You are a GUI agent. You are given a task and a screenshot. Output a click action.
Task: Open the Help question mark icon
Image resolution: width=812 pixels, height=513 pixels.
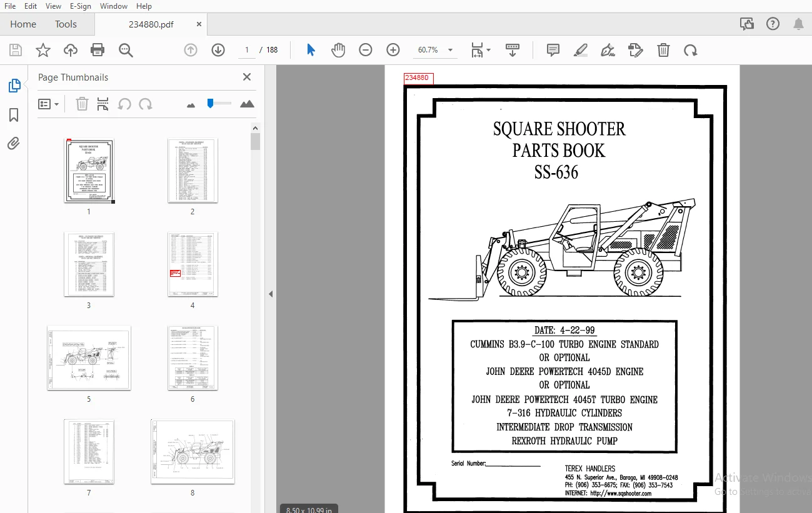point(773,24)
